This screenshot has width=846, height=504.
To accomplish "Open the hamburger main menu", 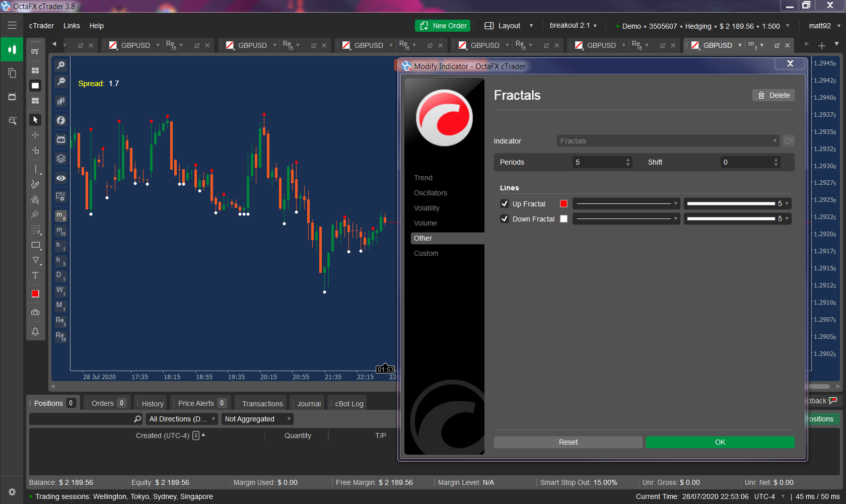I will pos(12,25).
